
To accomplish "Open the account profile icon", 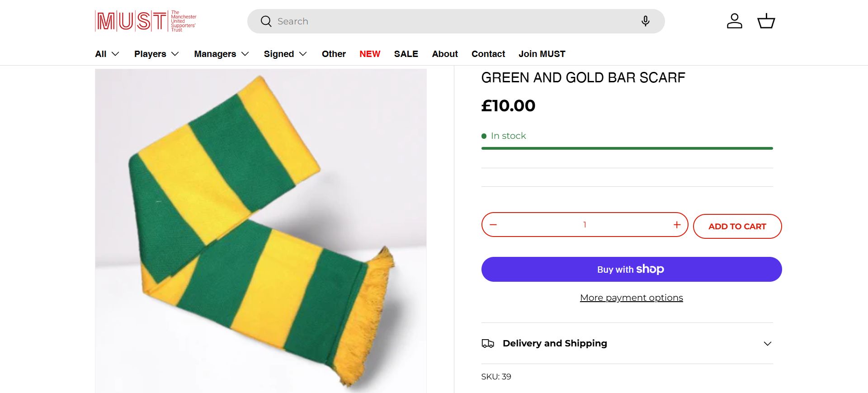I will click(734, 21).
